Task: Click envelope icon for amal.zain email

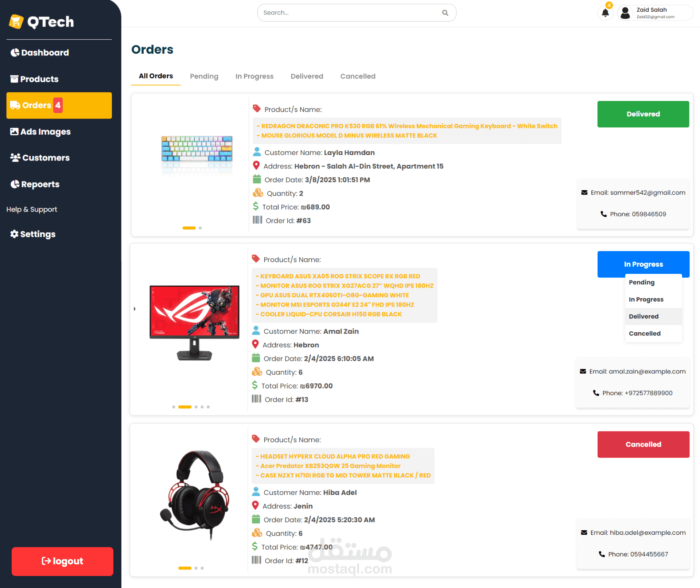Action: (x=583, y=371)
